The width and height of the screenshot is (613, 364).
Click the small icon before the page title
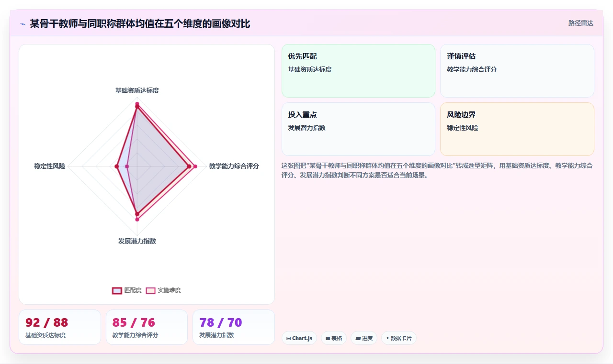click(23, 24)
